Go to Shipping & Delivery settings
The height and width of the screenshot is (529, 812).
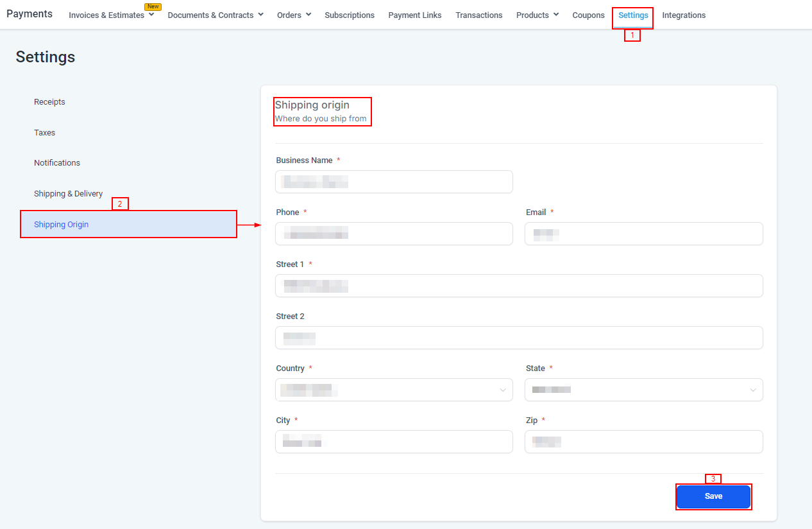pos(68,194)
